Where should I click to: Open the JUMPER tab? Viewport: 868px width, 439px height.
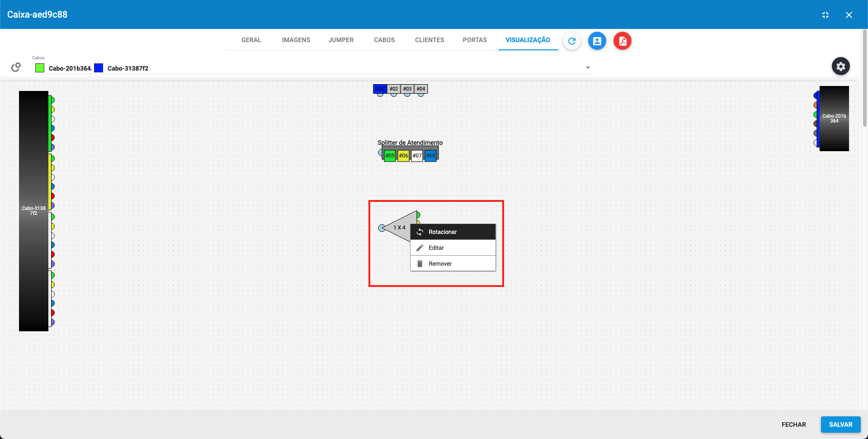(x=341, y=40)
